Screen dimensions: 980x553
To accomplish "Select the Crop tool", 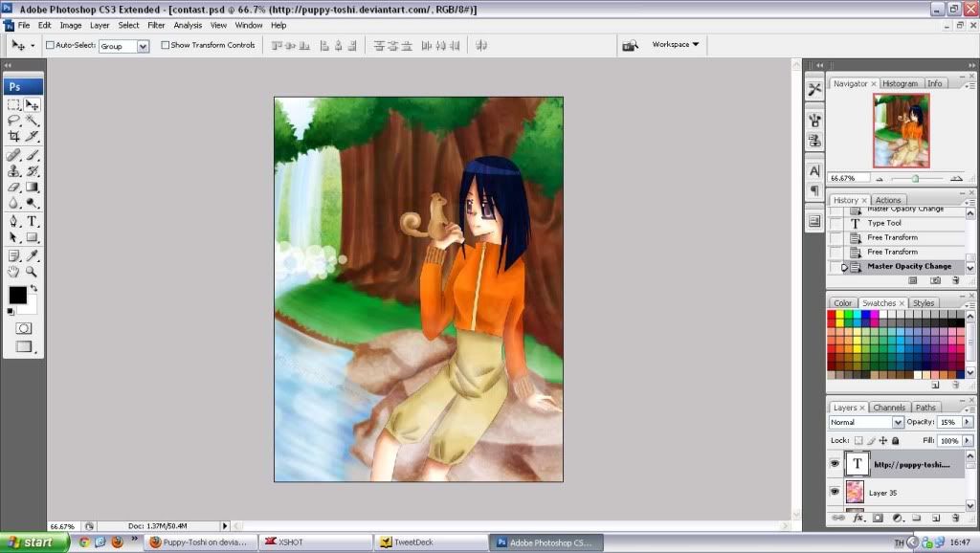I will 13,136.
